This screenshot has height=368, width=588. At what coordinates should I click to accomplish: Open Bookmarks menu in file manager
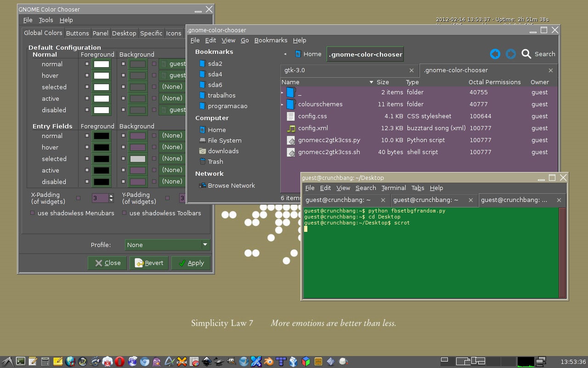(271, 40)
